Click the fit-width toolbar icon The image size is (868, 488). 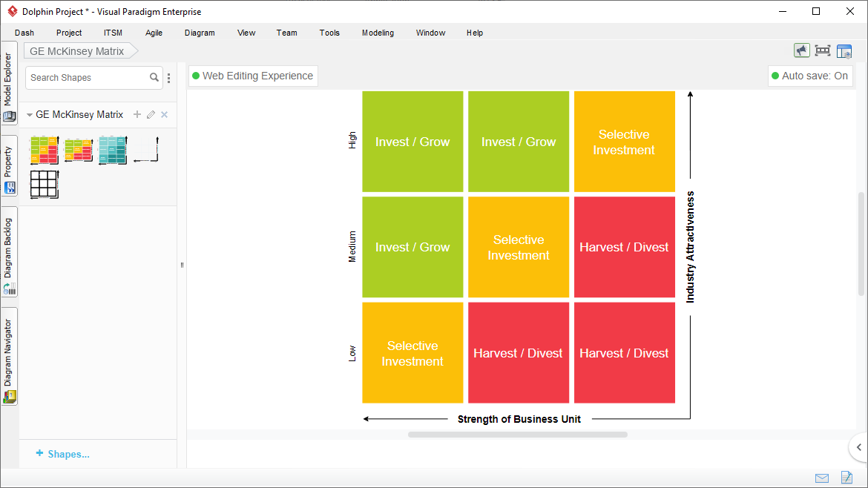pyautogui.click(x=823, y=51)
